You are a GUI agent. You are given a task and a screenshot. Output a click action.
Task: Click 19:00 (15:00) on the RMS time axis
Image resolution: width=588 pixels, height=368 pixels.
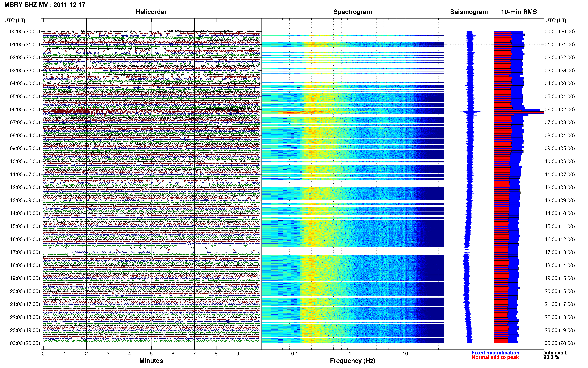560,278
